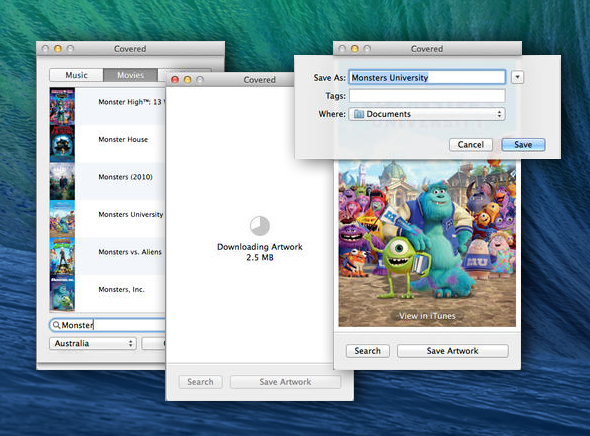
Task: Minimize the left Covered search window
Action: [x=58, y=49]
